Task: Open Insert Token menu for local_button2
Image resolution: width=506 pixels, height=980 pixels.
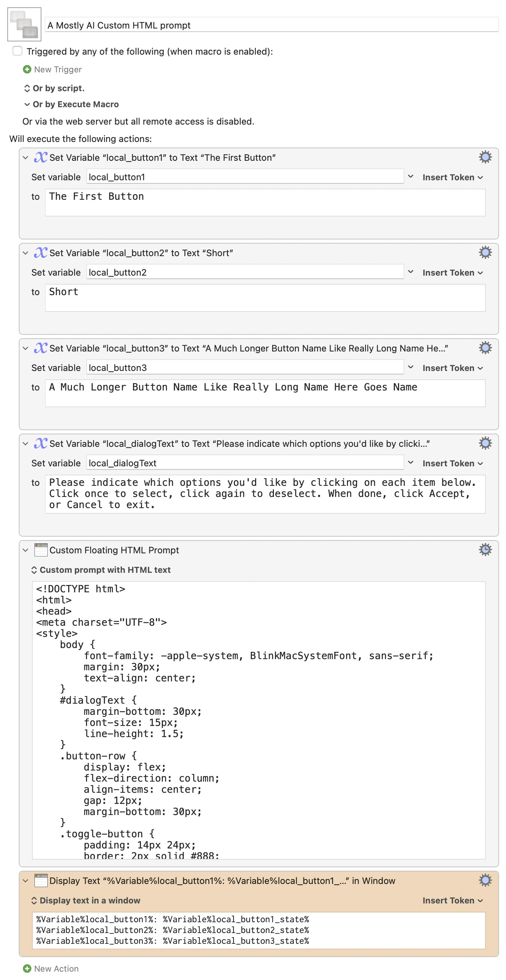Action: click(452, 273)
